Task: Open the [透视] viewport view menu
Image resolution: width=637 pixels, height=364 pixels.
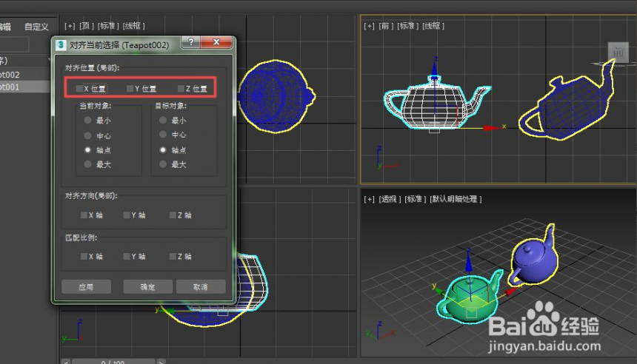Action: (x=390, y=199)
